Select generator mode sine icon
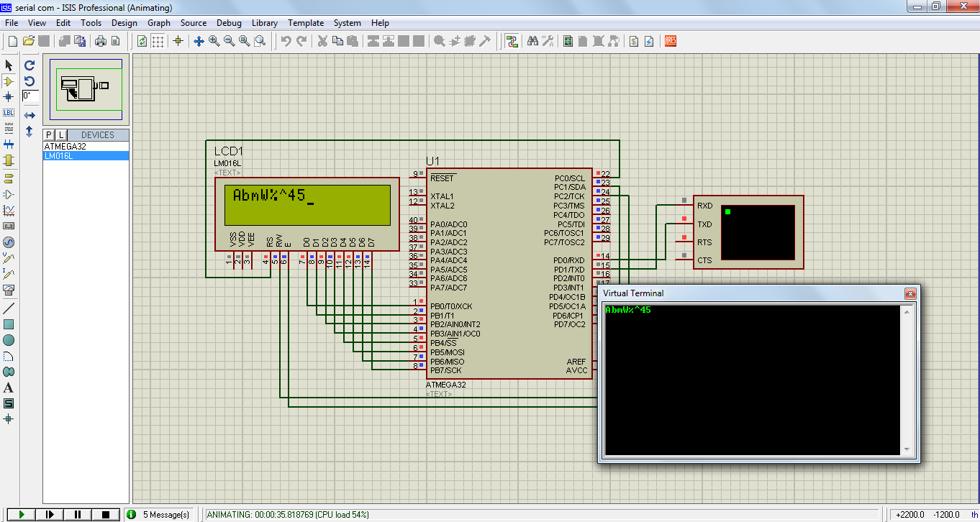 tap(9, 242)
